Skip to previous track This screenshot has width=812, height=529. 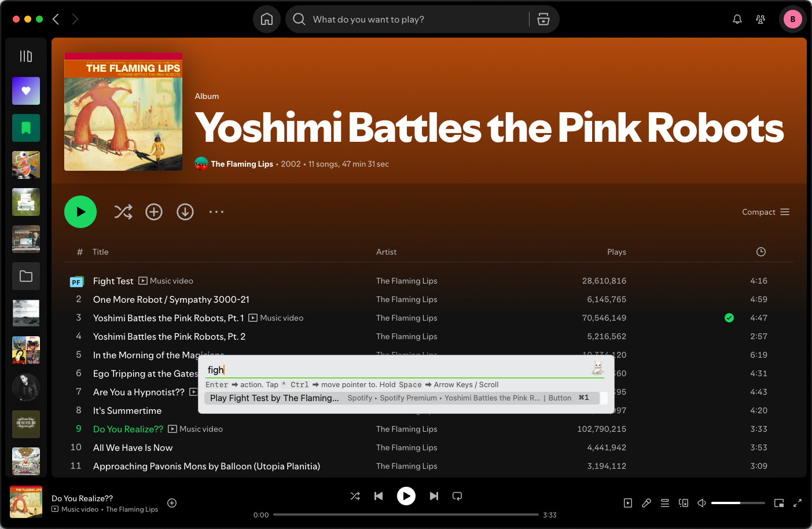(x=379, y=496)
